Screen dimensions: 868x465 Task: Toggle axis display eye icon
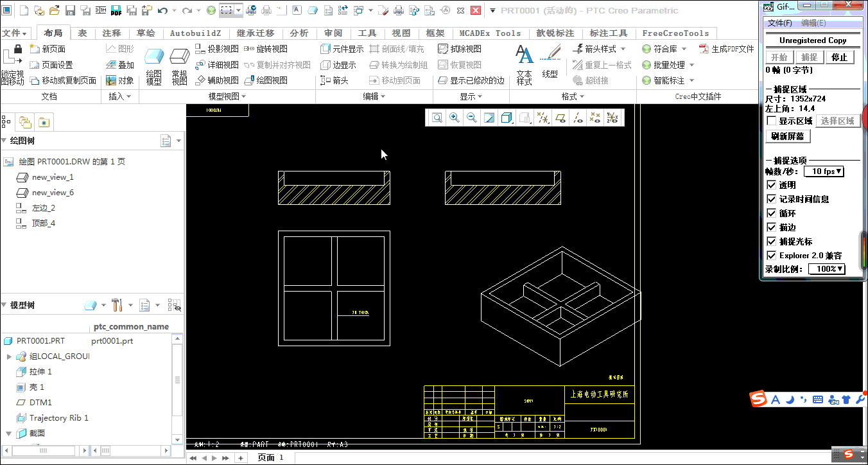pos(577,118)
